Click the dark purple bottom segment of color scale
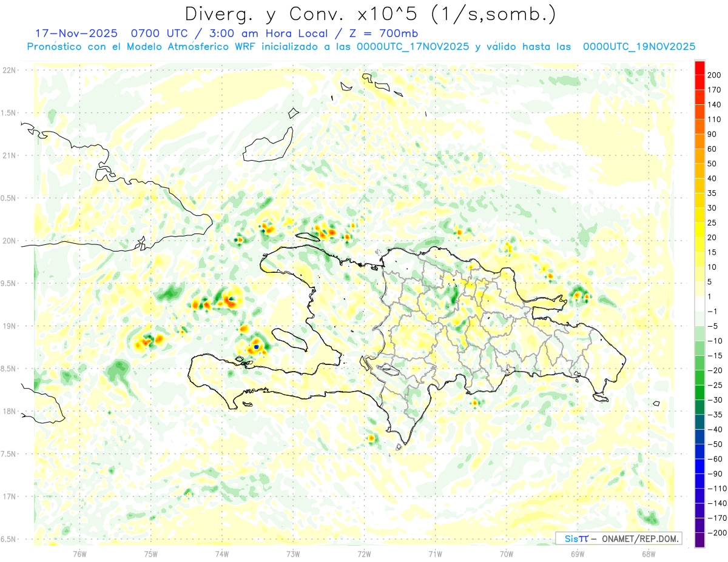728x562 pixels. point(699,540)
